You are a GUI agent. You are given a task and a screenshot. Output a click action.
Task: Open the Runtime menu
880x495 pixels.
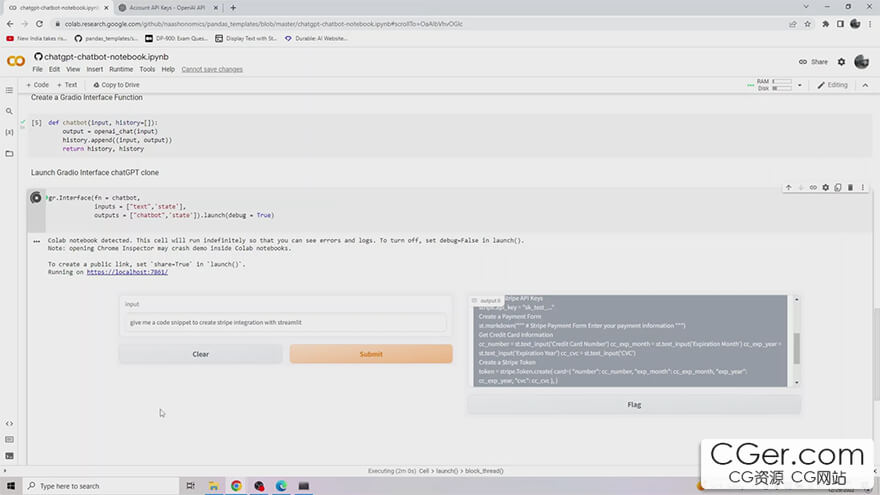coord(121,70)
